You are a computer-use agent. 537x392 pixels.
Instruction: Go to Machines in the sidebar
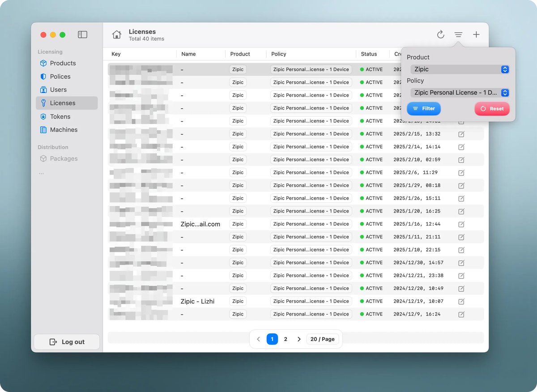pos(64,130)
